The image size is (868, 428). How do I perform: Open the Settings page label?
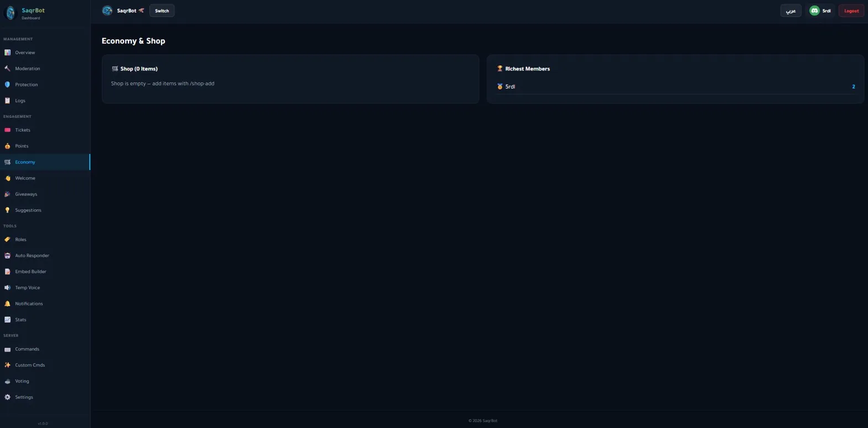[24, 398]
